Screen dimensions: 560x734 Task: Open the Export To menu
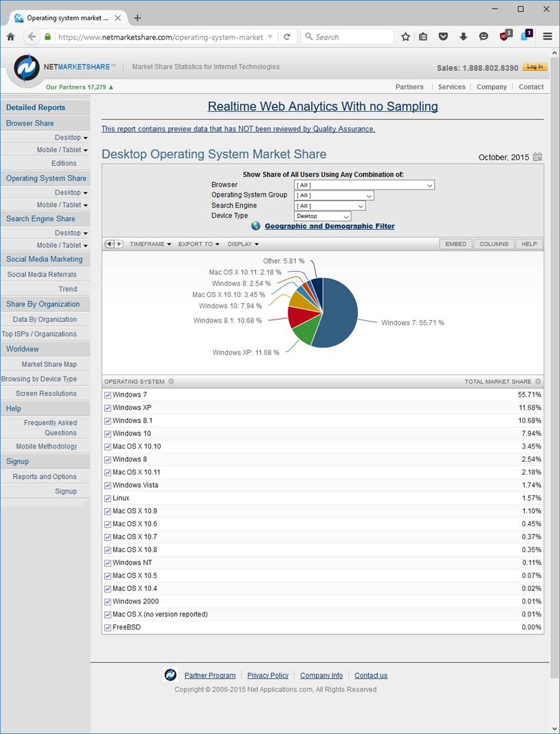pos(199,244)
